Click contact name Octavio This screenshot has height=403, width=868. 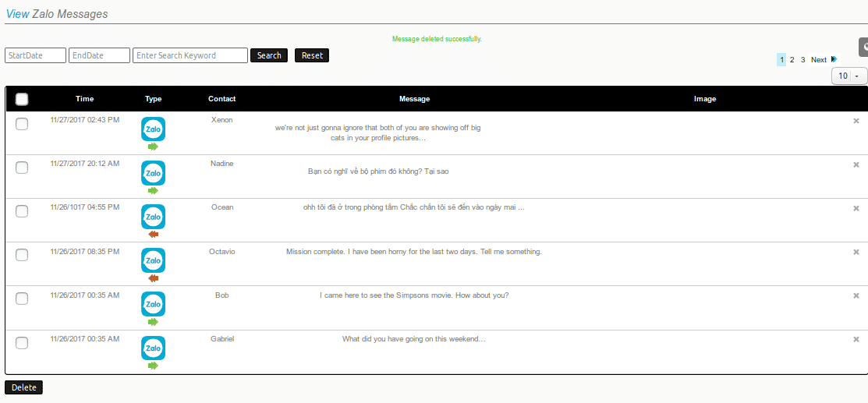[222, 251]
